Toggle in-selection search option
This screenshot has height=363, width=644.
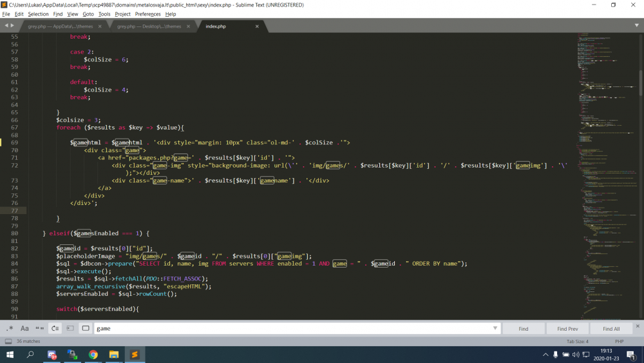point(70,328)
